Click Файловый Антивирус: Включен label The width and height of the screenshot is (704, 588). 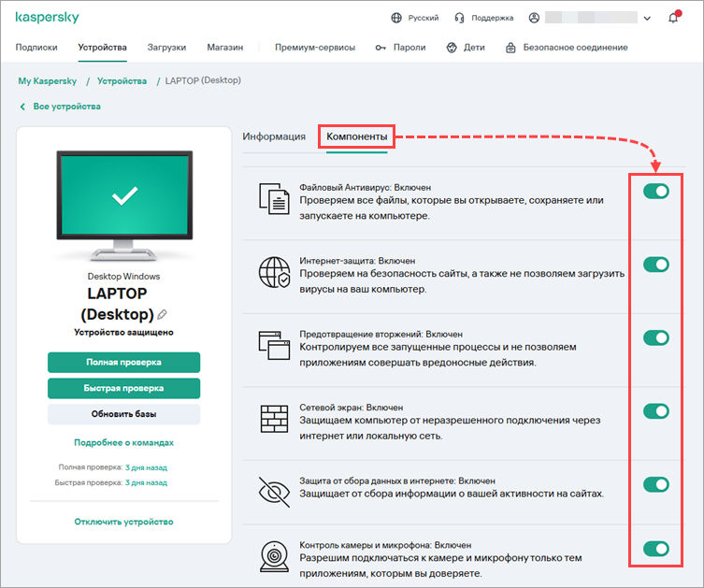(365, 187)
